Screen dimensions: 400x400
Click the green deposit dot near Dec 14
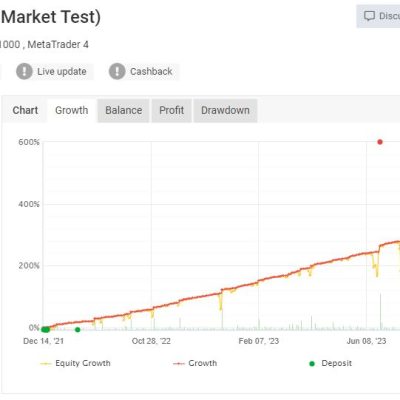45,329
